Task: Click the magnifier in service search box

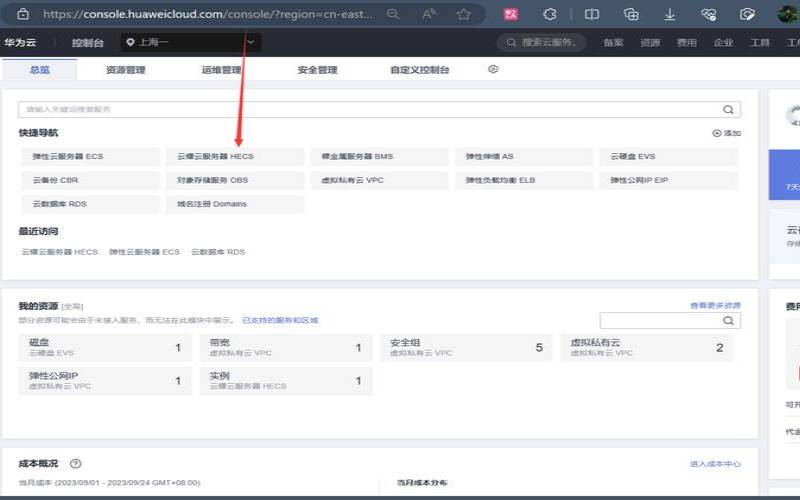Action: coord(729,109)
